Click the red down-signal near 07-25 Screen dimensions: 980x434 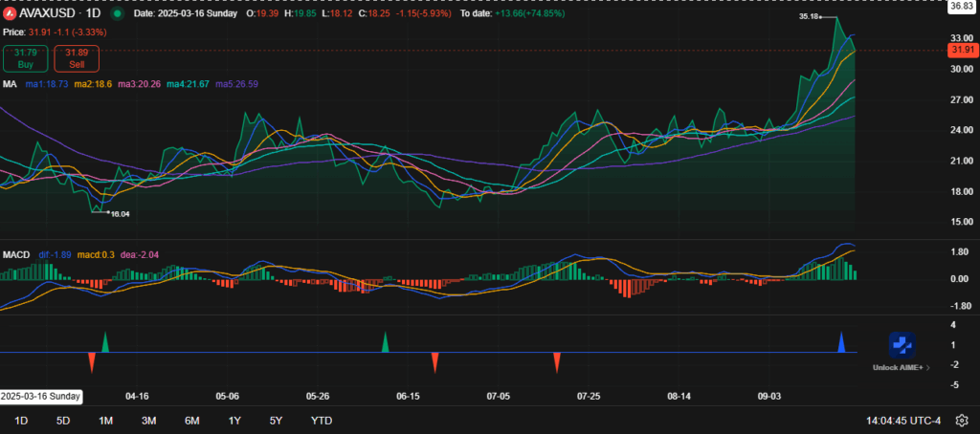[x=556, y=361]
